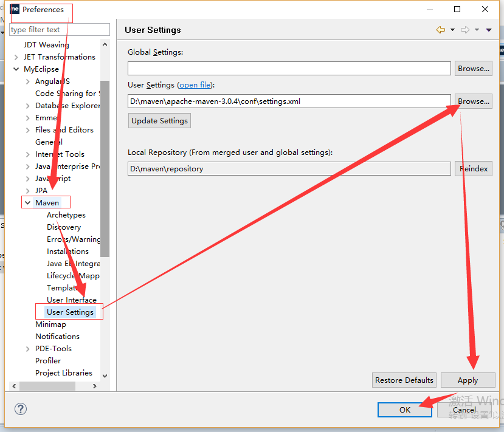Select Minimap preferences item
504x432 pixels.
(51, 324)
